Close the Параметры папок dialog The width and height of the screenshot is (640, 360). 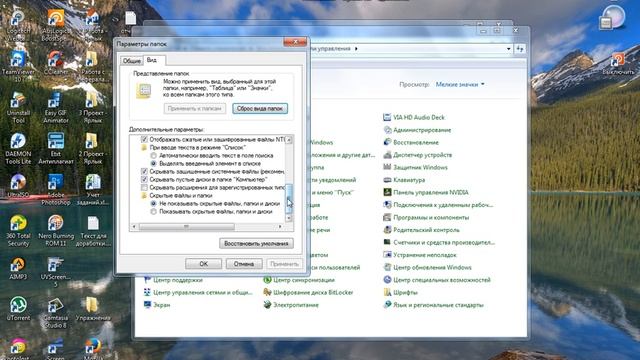pos(295,42)
